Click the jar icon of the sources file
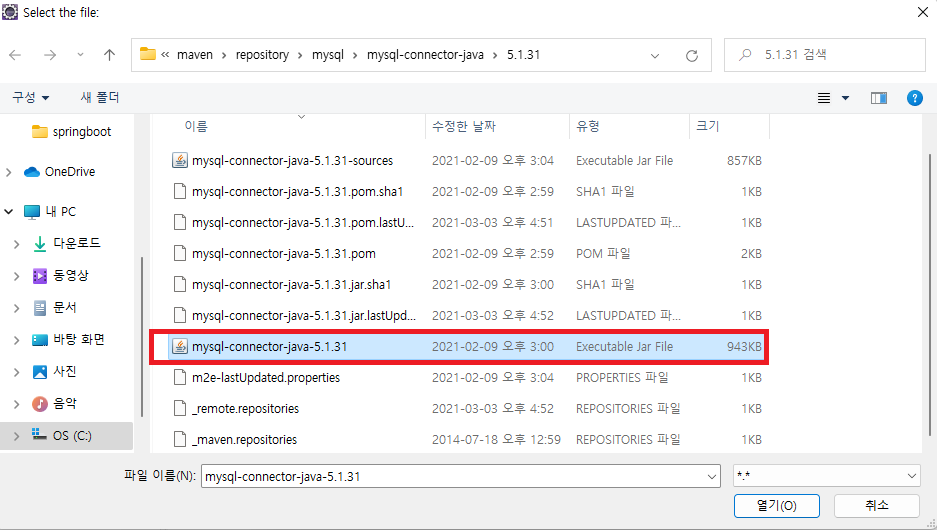The height and width of the screenshot is (530, 937). tap(180, 160)
